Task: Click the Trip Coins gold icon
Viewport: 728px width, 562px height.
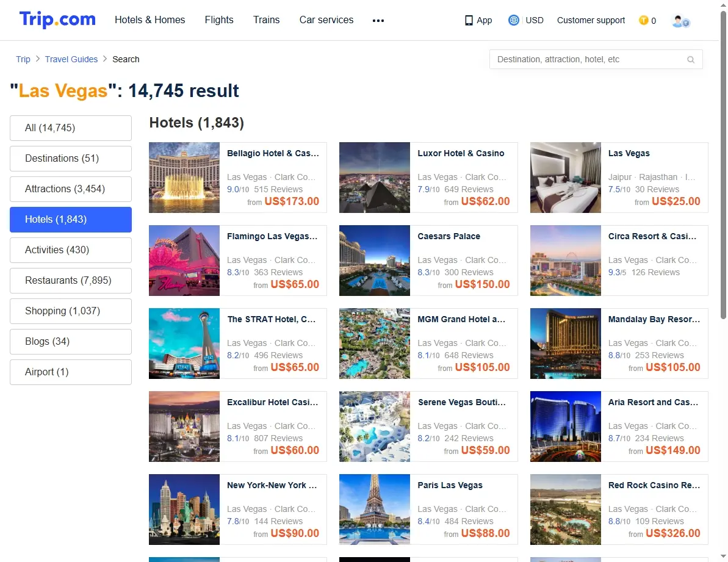Action: click(x=644, y=20)
